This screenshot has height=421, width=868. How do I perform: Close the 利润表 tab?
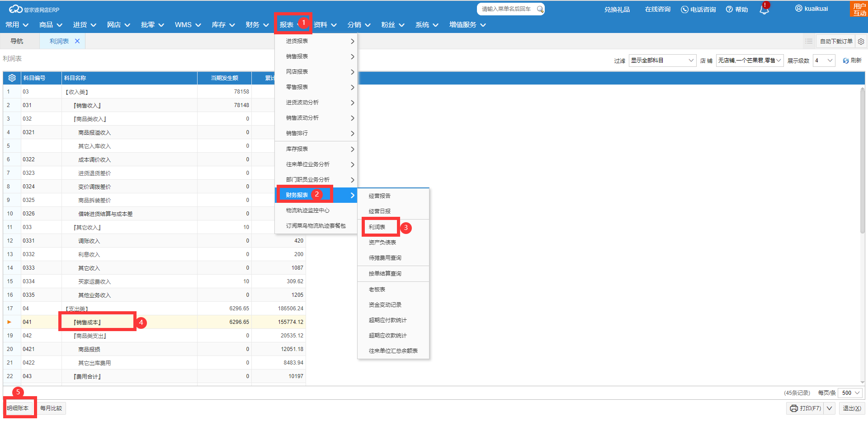point(77,41)
